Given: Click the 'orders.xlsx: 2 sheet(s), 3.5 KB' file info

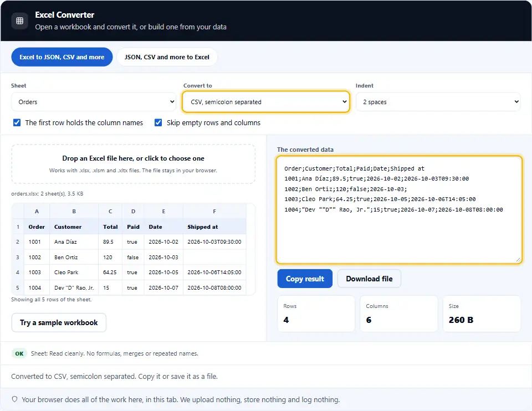Looking at the screenshot, I should pos(47,194).
